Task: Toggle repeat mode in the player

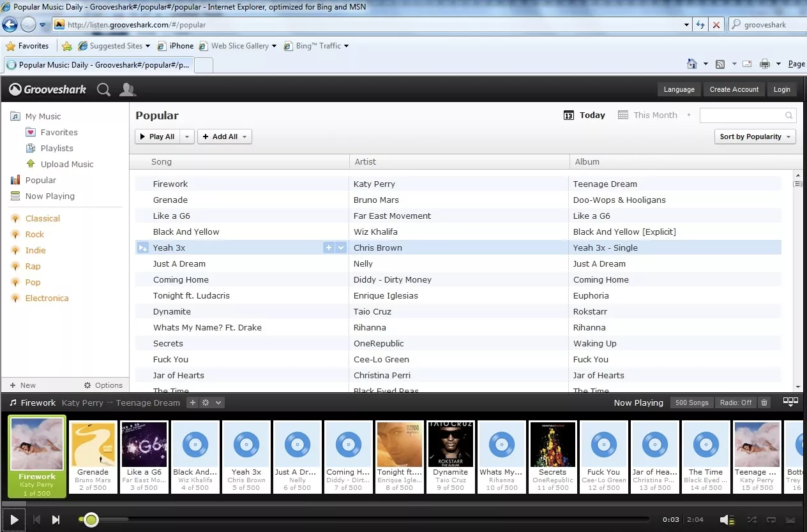Action: 772,520
